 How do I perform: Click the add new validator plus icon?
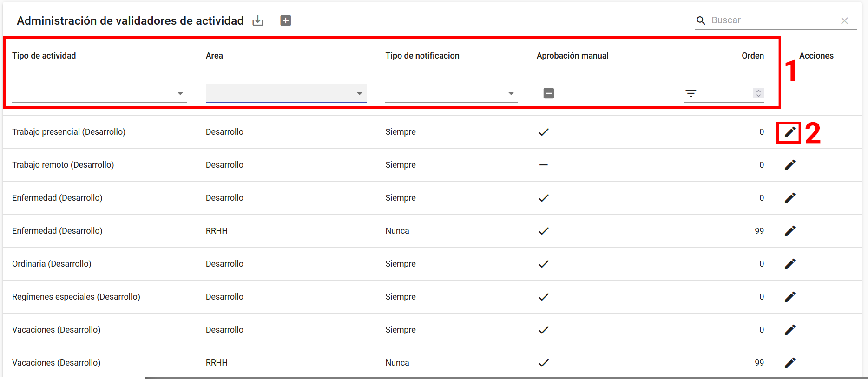tap(286, 20)
